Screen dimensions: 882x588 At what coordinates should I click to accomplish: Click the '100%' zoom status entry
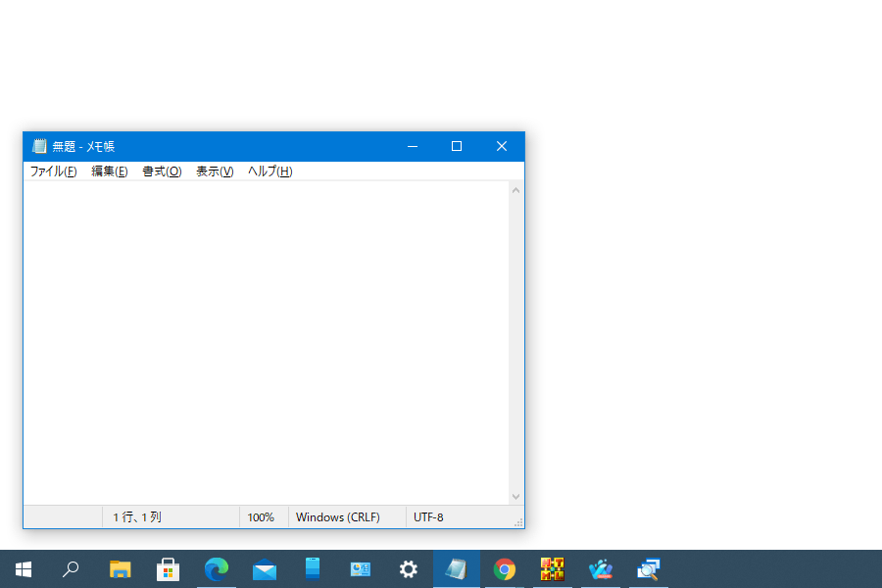[261, 517]
